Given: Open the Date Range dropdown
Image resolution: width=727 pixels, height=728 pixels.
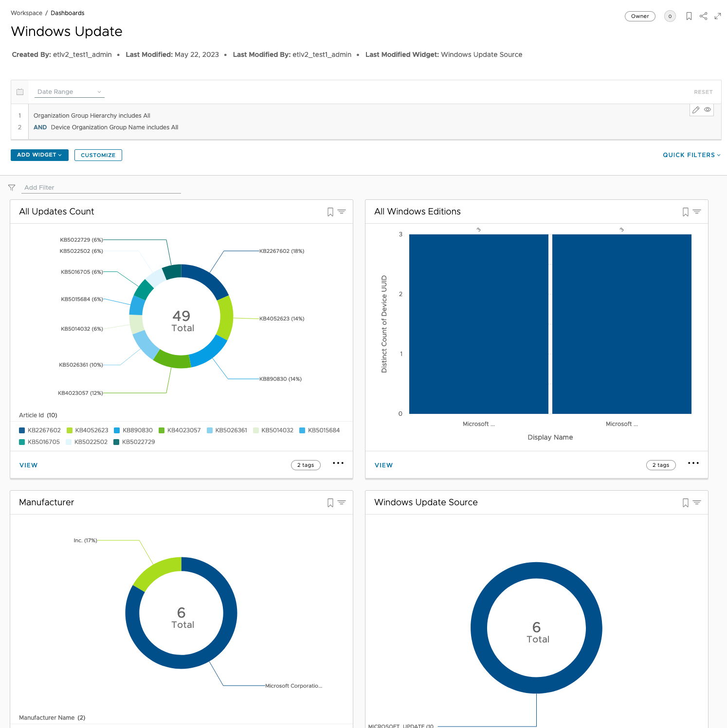Looking at the screenshot, I should click(70, 91).
